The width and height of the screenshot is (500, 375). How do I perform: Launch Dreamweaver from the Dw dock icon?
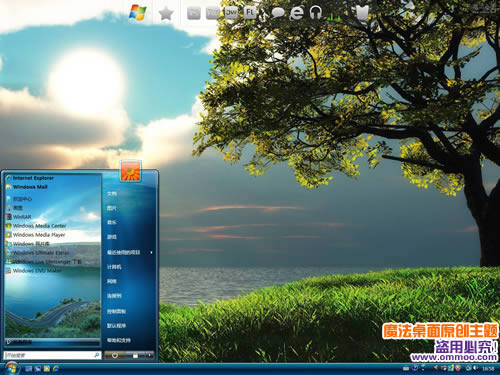[x=231, y=13]
